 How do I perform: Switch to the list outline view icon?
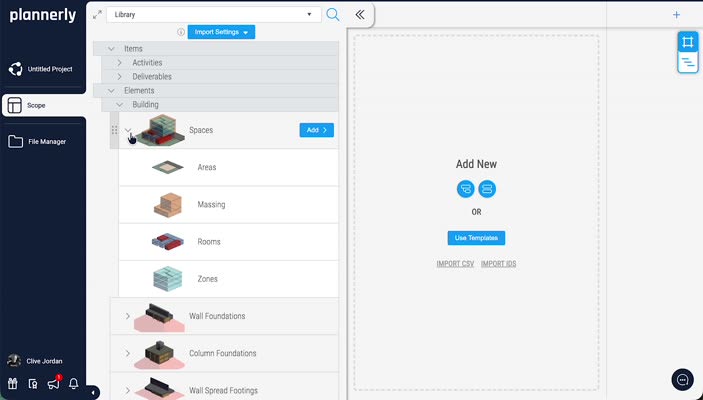[x=687, y=62]
